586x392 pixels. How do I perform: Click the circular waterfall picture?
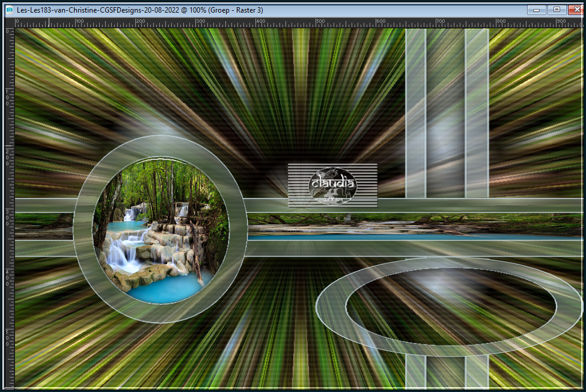tap(160, 230)
